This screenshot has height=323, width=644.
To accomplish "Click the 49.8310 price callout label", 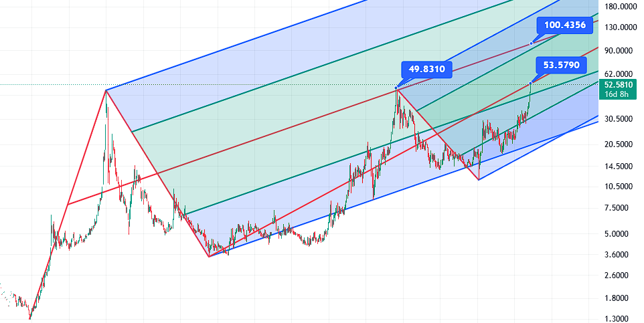I will click(426, 69).
